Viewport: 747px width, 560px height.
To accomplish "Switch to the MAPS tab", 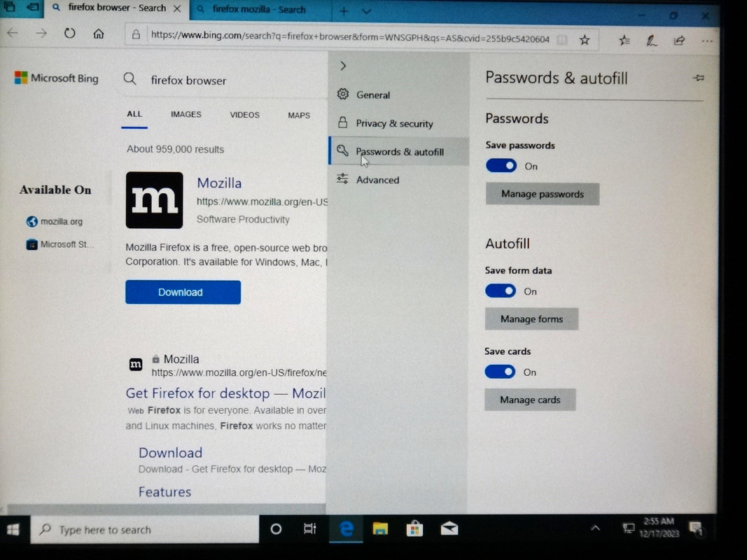I will pyautogui.click(x=299, y=115).
